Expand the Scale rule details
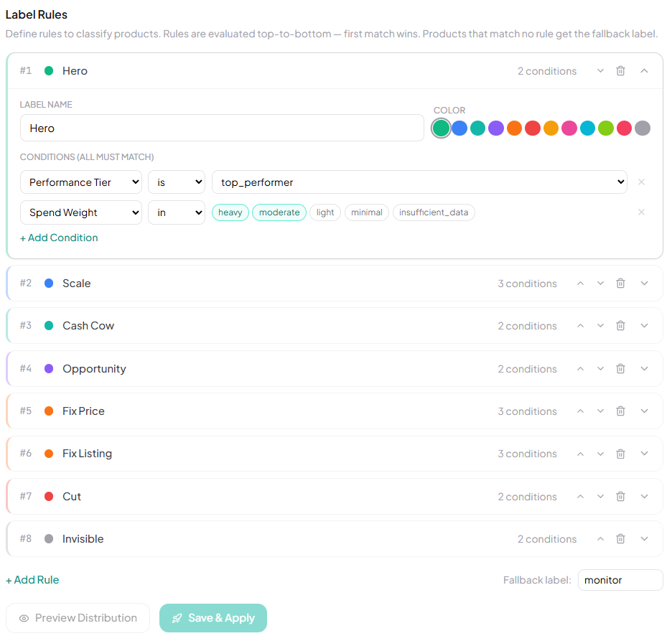 (x=644, y=283)
